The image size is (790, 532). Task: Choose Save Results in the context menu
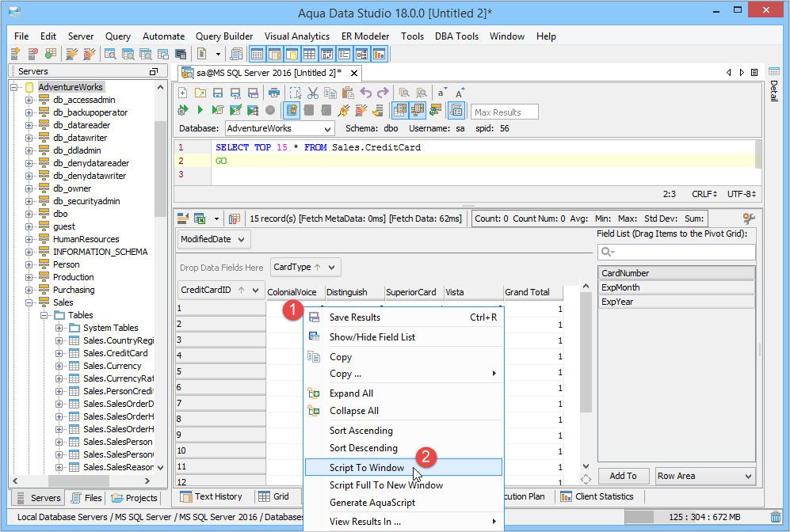point(403,317)
